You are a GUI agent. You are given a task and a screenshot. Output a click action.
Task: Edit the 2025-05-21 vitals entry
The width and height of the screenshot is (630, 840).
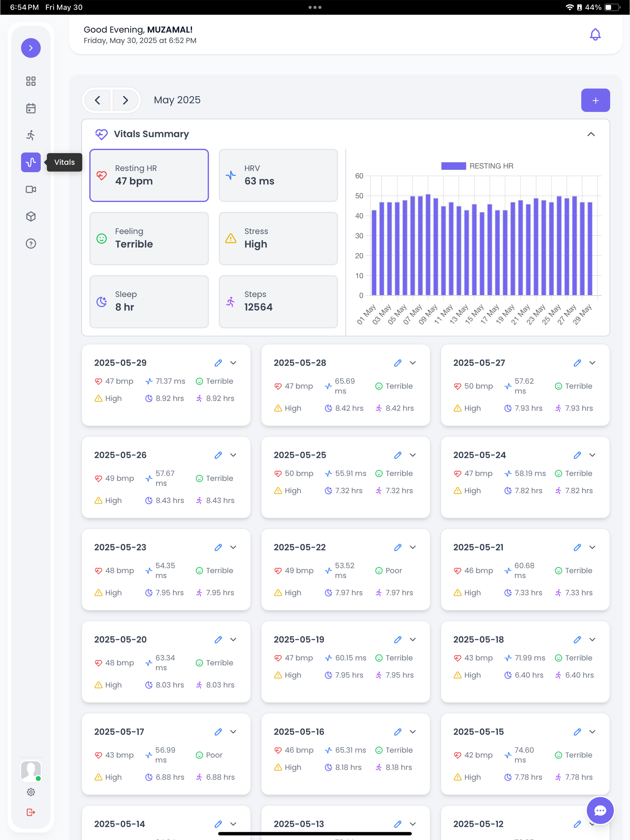tap(577, 547)
